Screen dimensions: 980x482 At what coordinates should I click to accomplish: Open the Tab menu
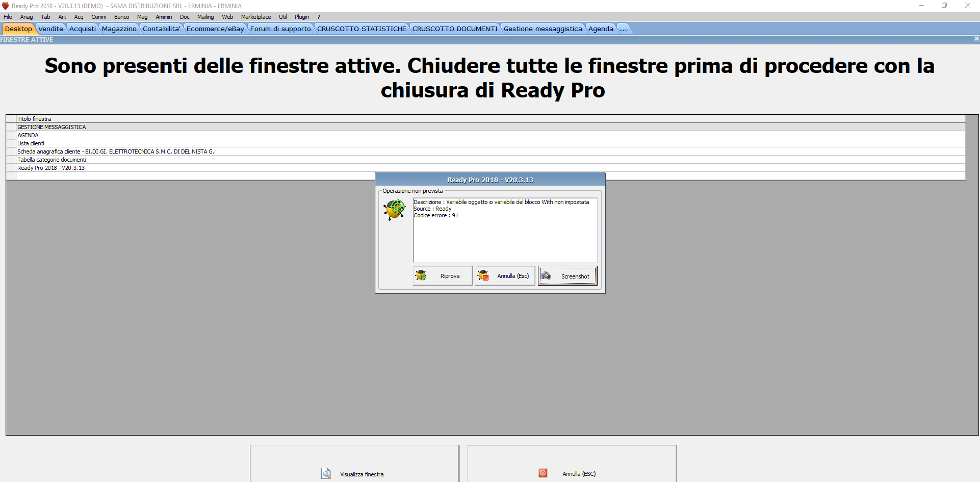tap(45, 17)
